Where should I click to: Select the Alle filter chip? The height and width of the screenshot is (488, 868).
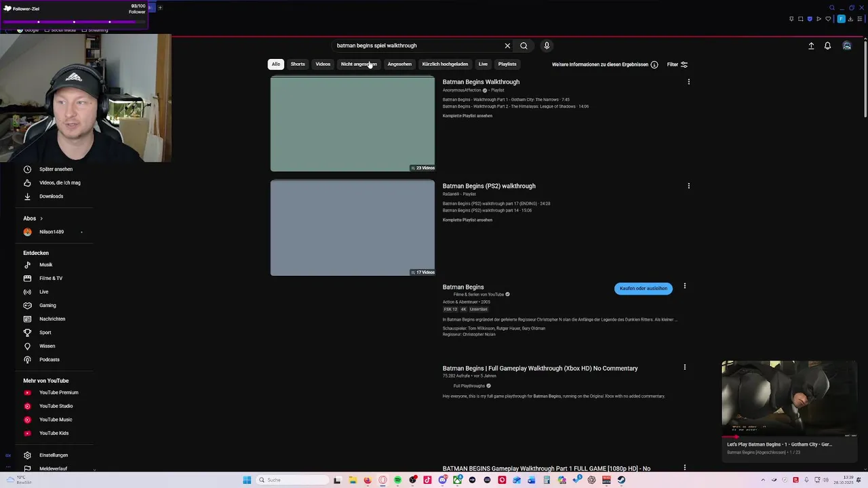click(276, 64)
